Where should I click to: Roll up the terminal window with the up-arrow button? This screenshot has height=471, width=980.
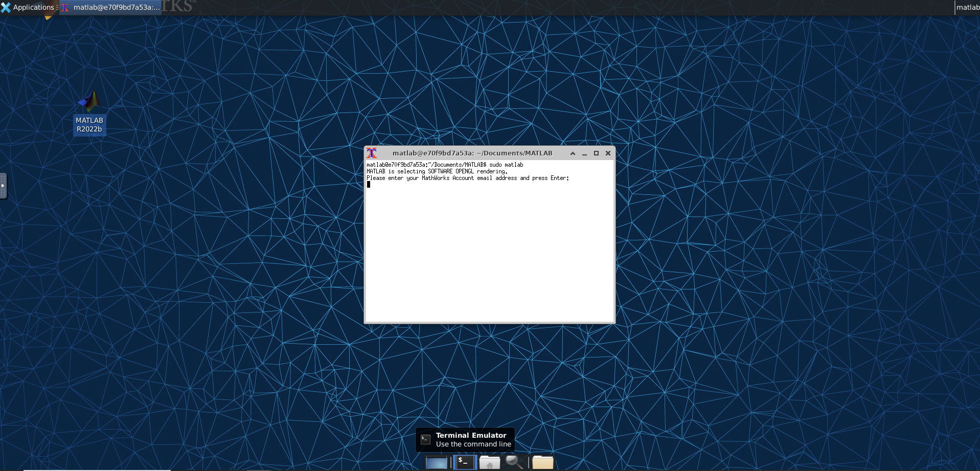[573, 153]
